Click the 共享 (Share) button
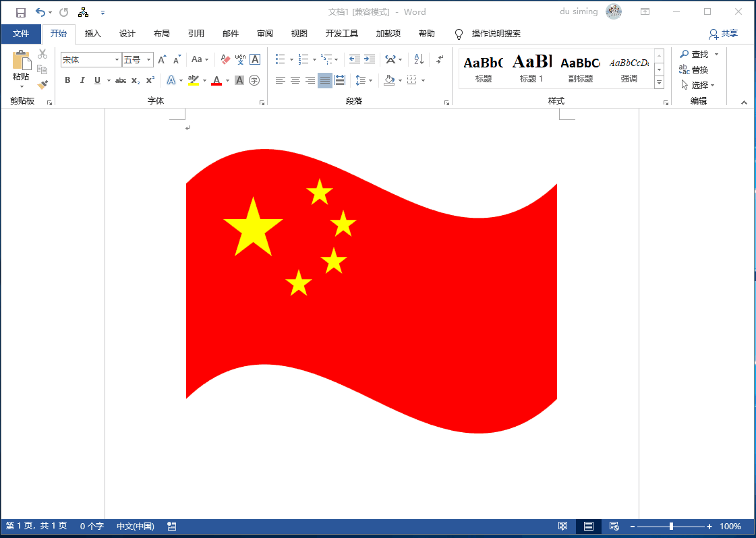The image size is (756, 538). [723, 34]
